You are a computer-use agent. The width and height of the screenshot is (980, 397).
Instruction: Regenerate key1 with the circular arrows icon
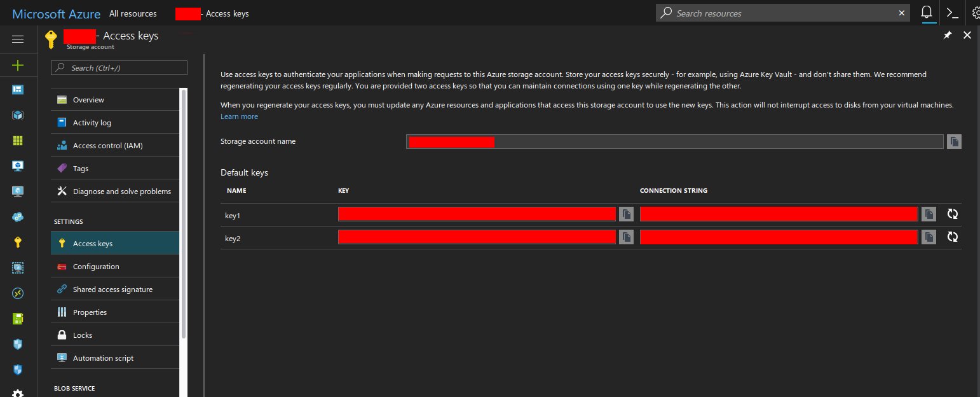tap(952, 214)
